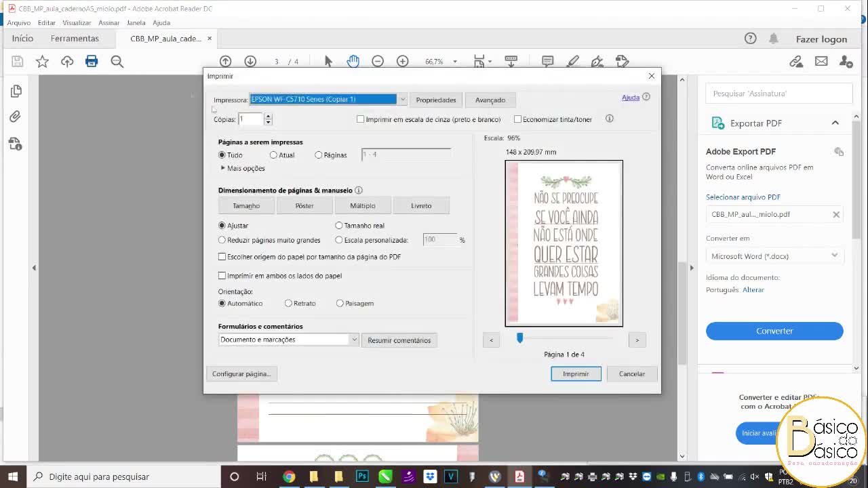Click the Avançado button
The image size is (868, 488).
pyautogui.click(x=490, y=100)
